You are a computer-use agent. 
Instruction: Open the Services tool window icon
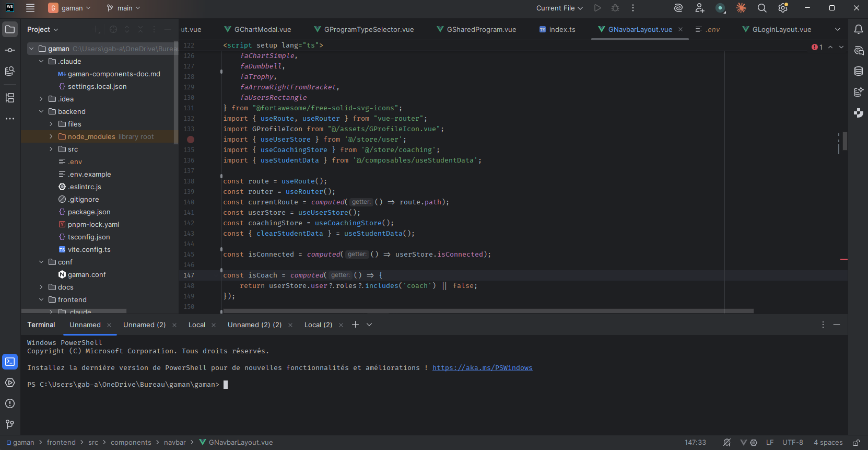(10, 383)
